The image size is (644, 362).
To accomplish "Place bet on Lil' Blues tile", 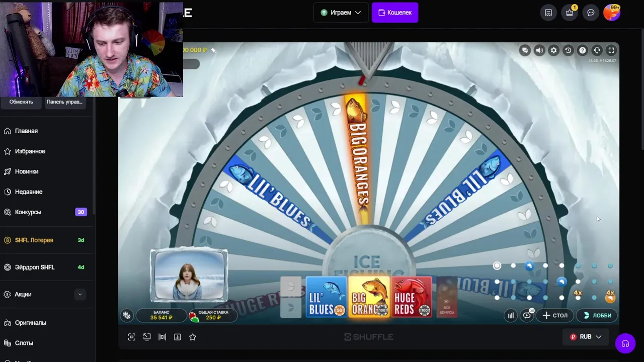I will click(326, 297).
